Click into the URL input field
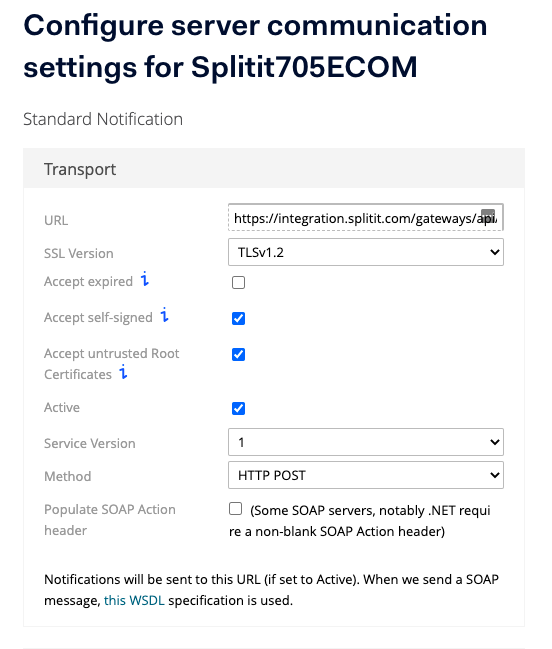Viewport: 552px width, 649px height. [x=366, y=217]
